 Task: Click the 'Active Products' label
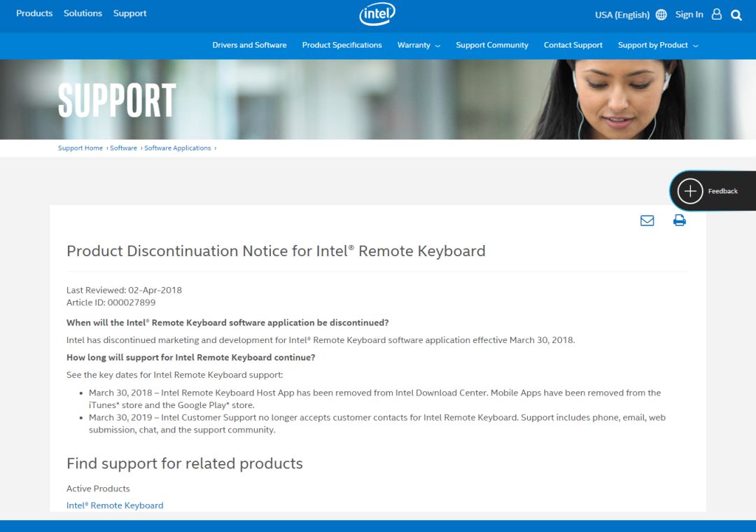(x=98, y=488)
